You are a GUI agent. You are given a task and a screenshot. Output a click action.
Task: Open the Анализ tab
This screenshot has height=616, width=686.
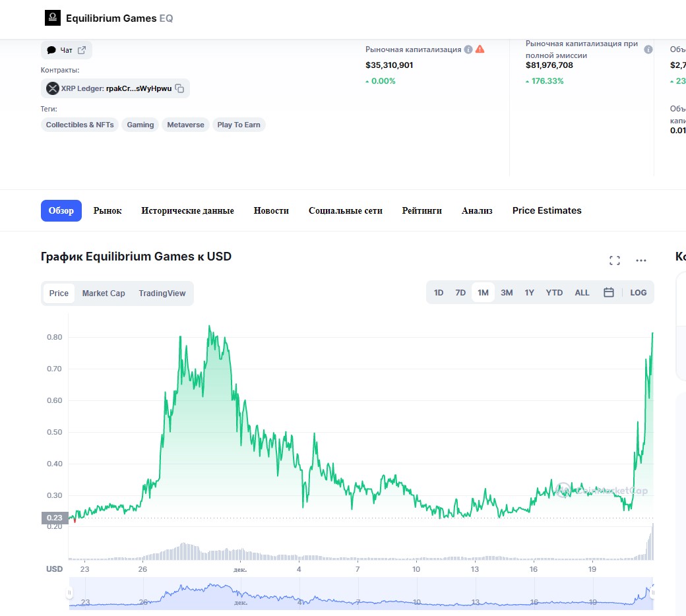pos(477,211)
